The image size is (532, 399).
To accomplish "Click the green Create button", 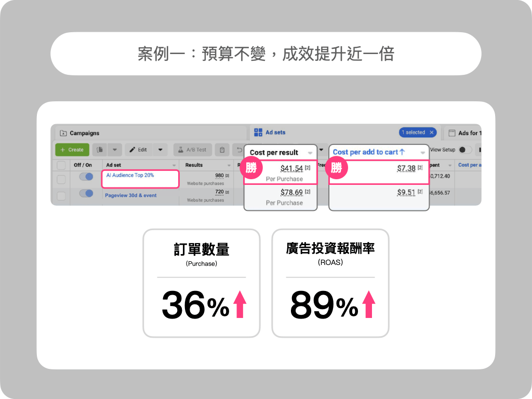I will [72, 150].
